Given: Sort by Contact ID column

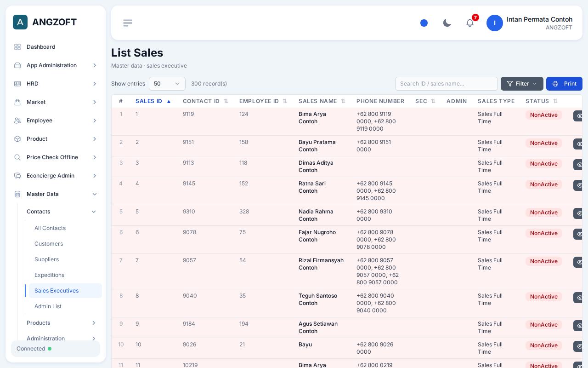Looking at the screenshot, I should [205, 101].
